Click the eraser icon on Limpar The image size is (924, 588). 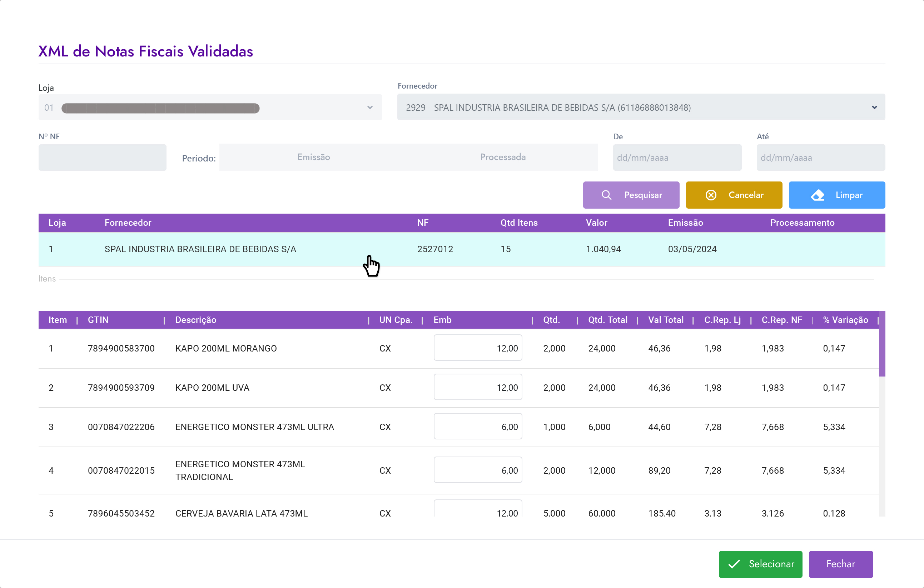(817, 195)
